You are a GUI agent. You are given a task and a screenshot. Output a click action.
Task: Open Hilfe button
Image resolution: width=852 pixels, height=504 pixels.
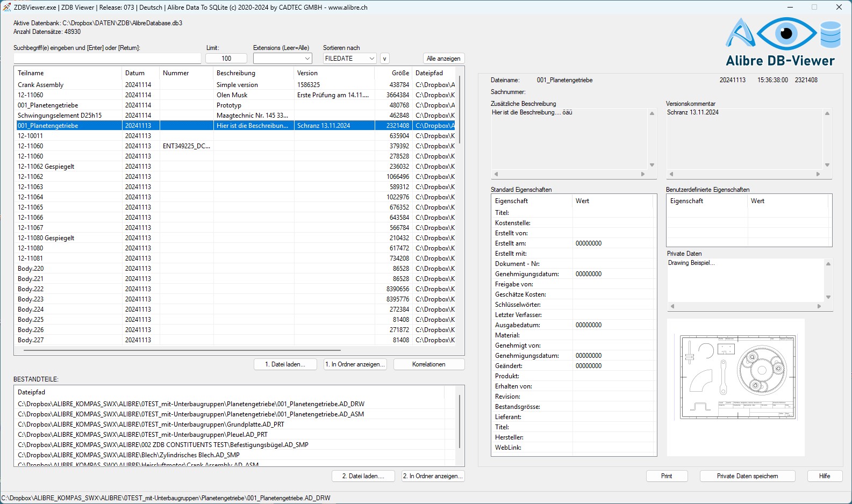pyautogui.click(x=825, y=476)
